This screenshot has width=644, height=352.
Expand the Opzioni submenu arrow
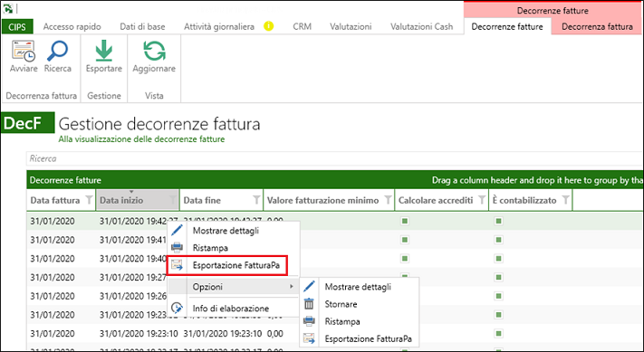292,286
